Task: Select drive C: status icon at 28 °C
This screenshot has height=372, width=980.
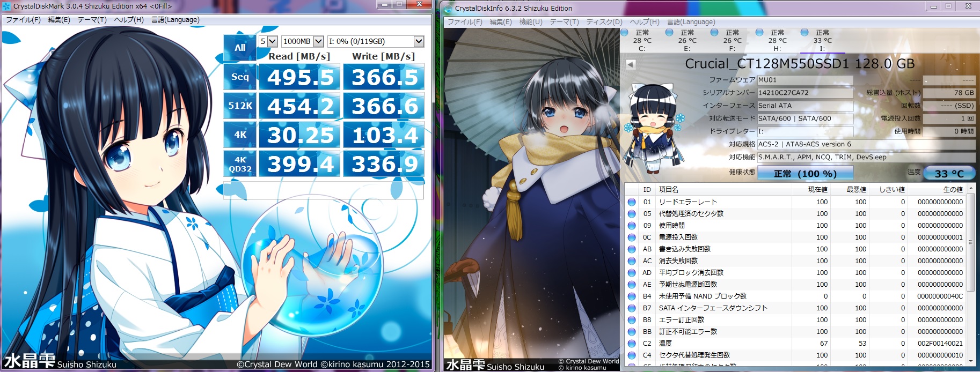Action: tap(625, 32)
